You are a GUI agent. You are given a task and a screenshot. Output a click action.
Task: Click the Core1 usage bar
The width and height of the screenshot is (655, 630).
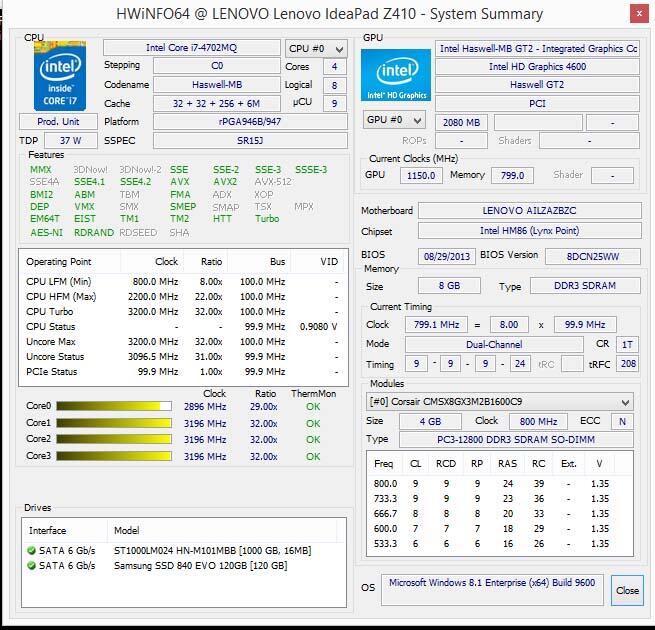point(114,423)
